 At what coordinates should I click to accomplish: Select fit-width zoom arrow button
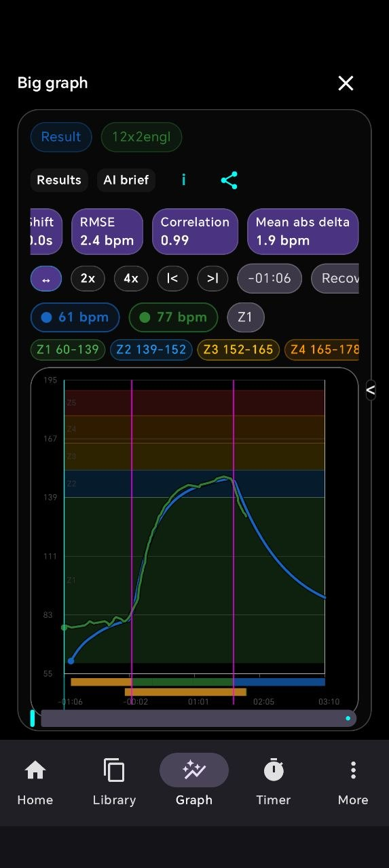pos(46,279)
